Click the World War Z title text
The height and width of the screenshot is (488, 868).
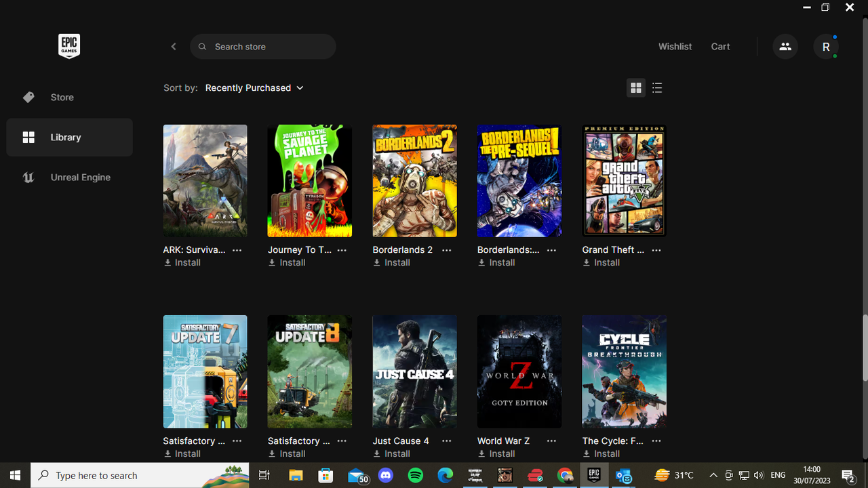pyautogui.click(x=503, y=441)
